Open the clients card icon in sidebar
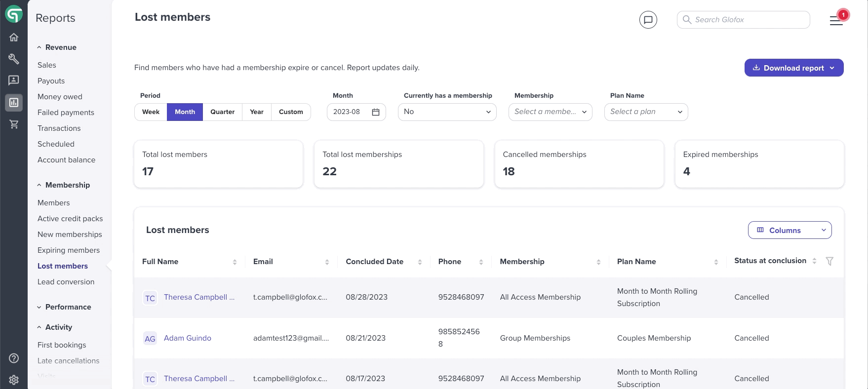 (14, 80)
